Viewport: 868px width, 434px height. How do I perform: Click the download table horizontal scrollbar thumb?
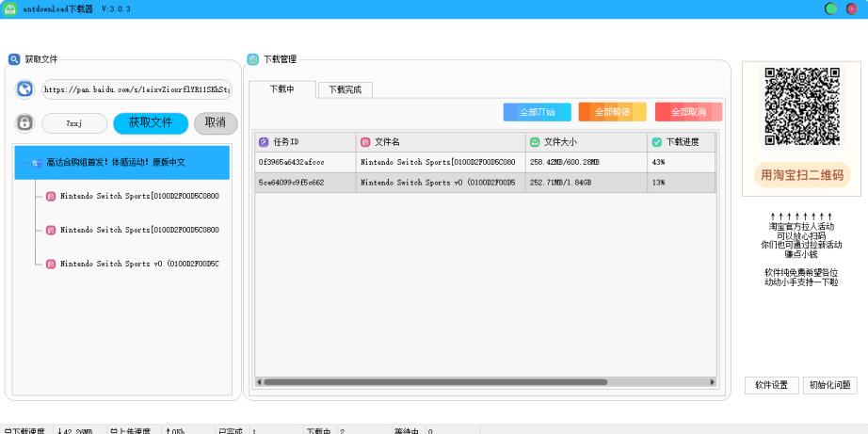(x=435, y=382)
